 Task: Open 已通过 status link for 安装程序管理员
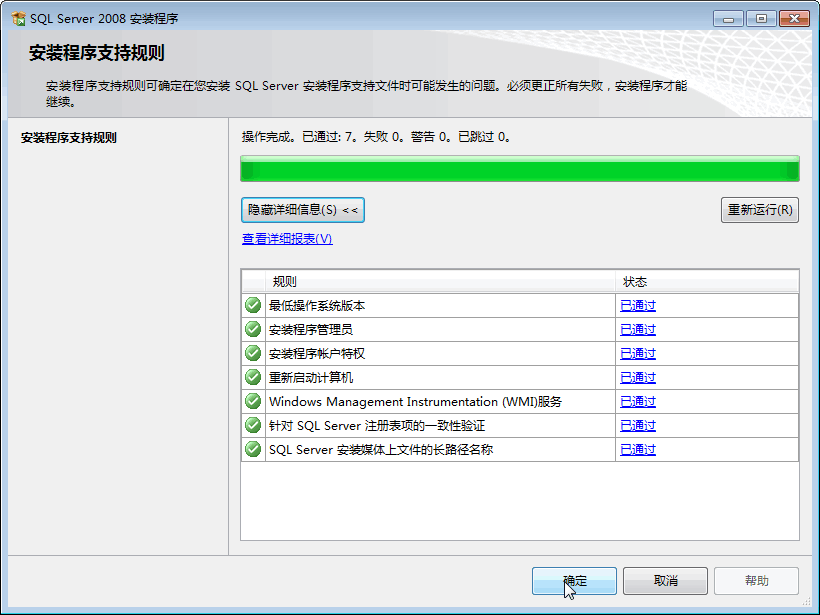tap(637, 329)
